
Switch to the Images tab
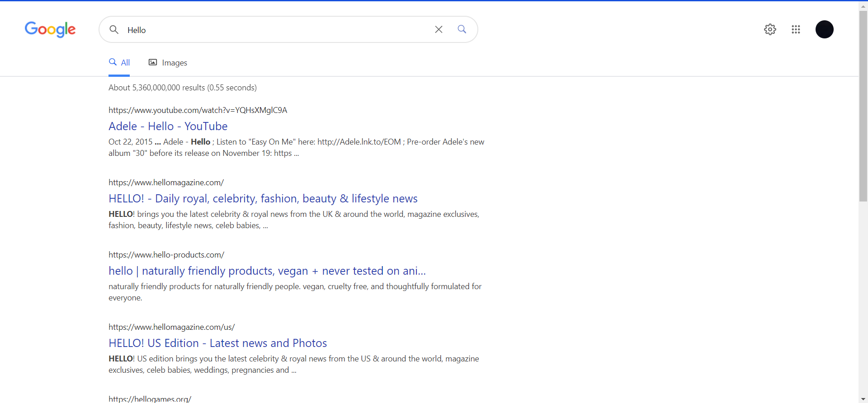click(168, 63)
